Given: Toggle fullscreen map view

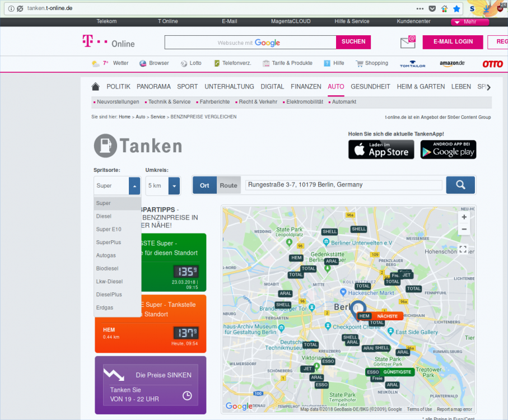Looking at the screenshot, I should 463,249.
